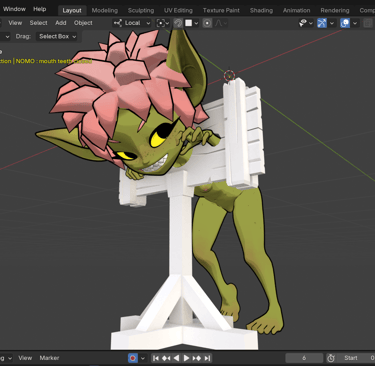
Task: Switch to the Texture Paint workspace tab
Action: tap(221, 10)
